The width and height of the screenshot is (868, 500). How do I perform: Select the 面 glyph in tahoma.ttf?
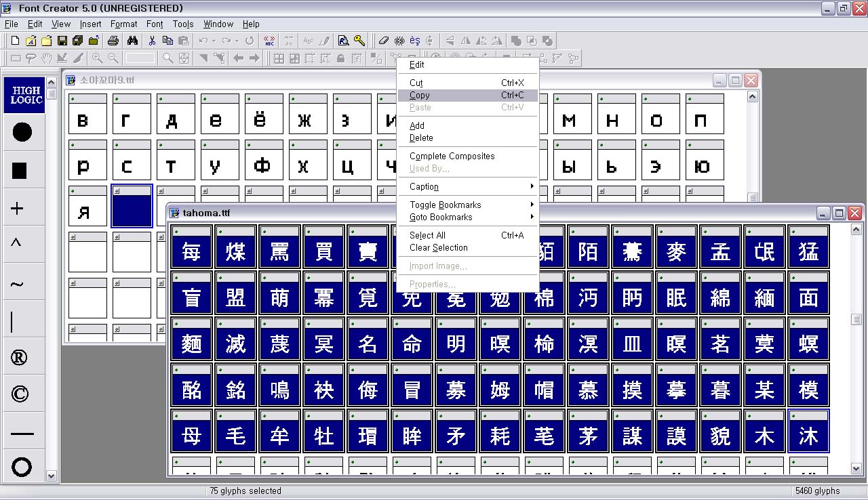tap(808, 292)
